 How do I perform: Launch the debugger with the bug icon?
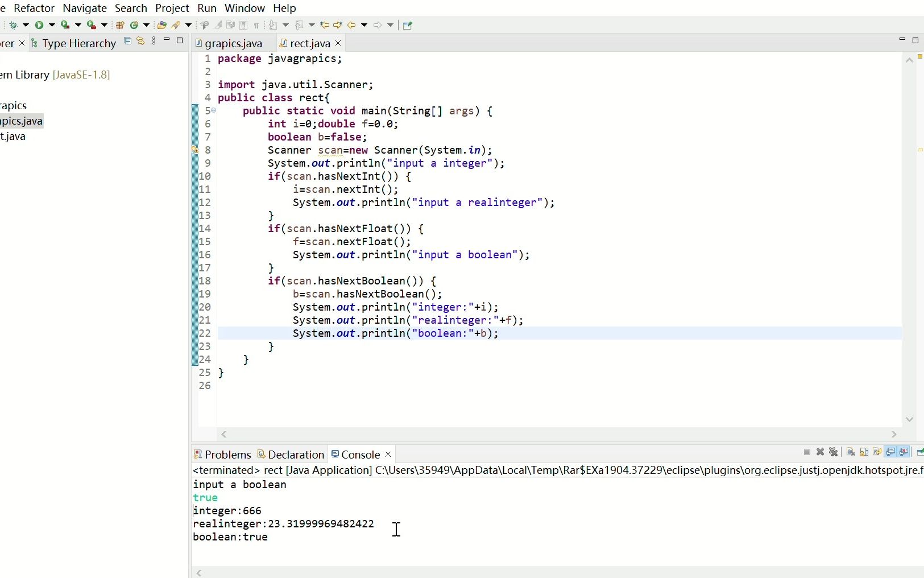pyautogui.click(x=14, y=25)
